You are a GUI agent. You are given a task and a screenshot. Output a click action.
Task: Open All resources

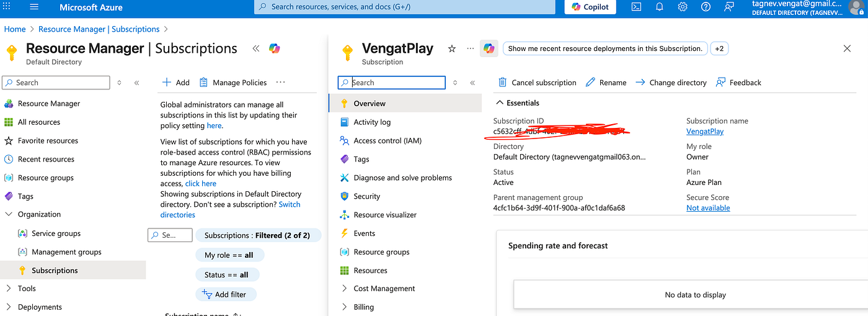click(38, 122)
